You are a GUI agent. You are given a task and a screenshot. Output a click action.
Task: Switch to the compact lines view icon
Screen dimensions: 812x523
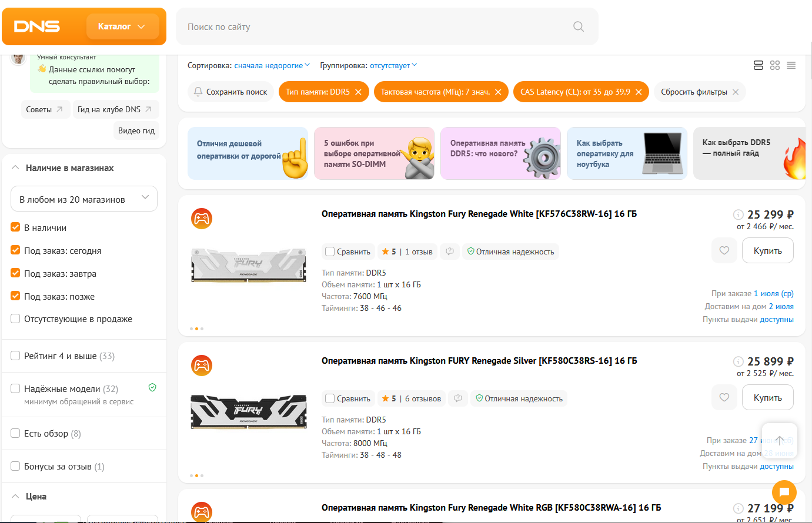(791, 65)
